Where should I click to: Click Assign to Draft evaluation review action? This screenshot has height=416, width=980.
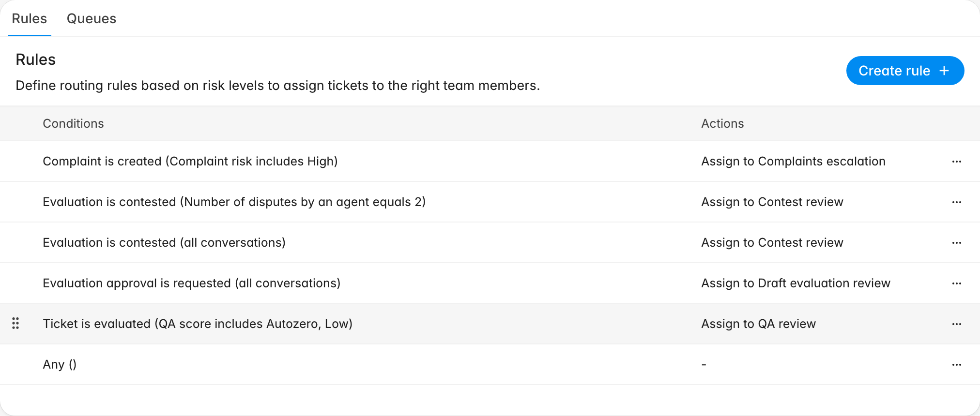pos(796,283)
